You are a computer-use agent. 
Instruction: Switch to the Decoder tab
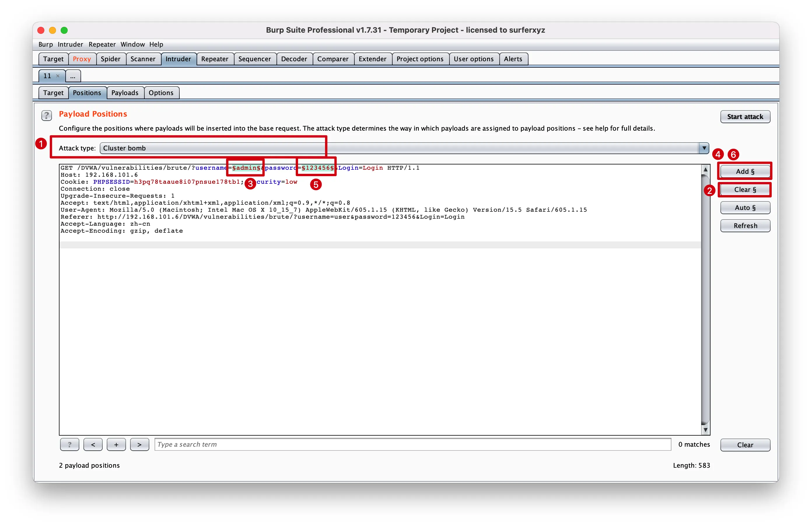(294, 59)
